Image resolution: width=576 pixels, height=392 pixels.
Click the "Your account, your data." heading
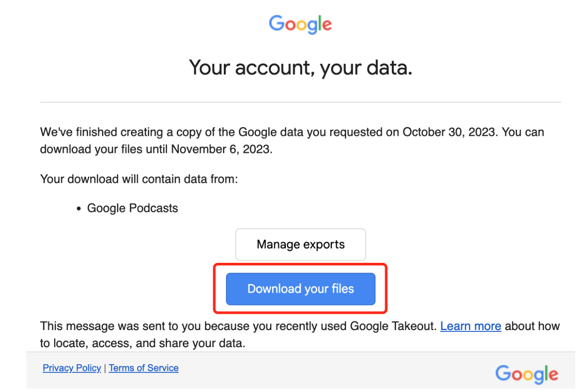point(301,68)
